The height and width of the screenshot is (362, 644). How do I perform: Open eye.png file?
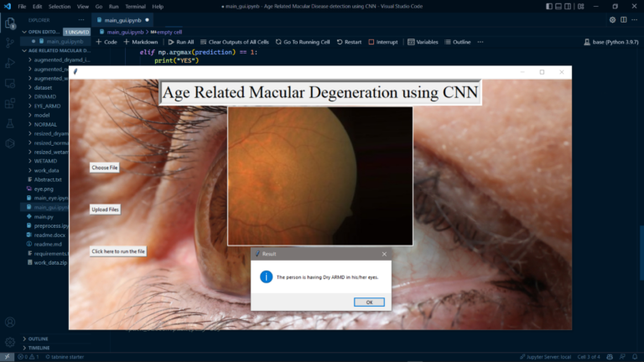pyautogui.click(x=44, y=189)
